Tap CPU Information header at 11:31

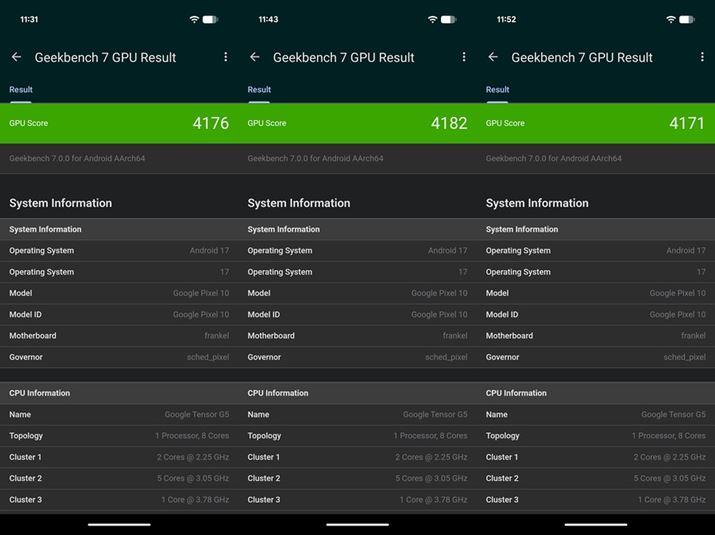pos(40,393)
